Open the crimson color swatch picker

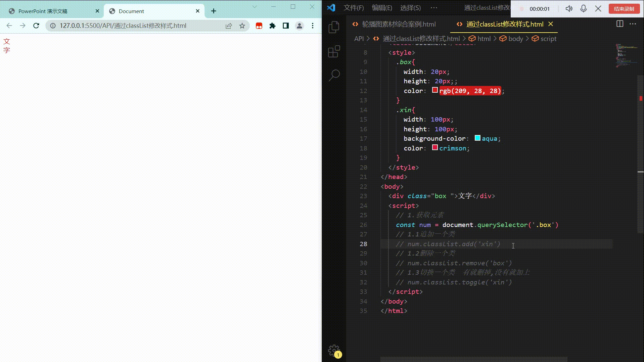435,147
